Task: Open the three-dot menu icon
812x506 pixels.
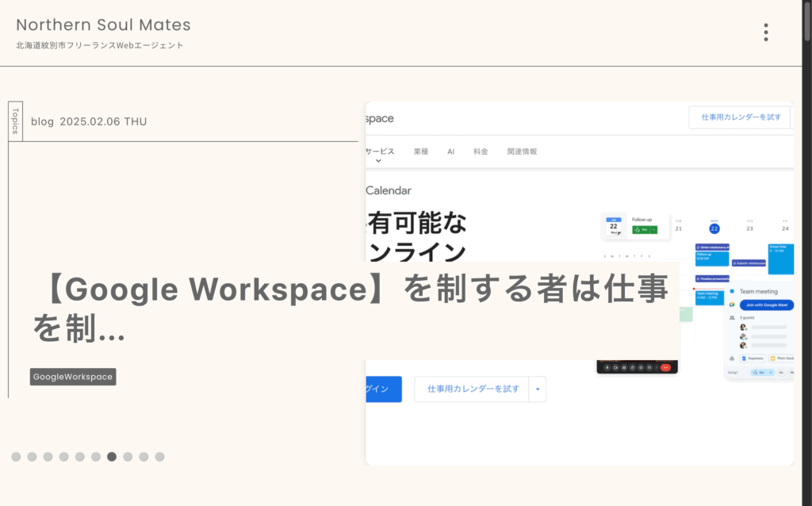Action: tap(766, 32)
